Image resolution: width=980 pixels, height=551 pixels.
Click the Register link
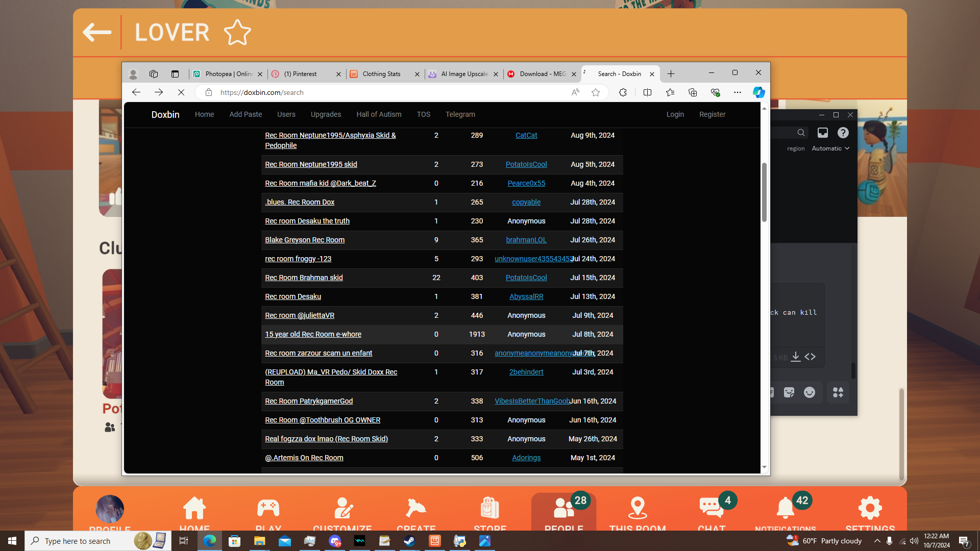coord(712,114)
